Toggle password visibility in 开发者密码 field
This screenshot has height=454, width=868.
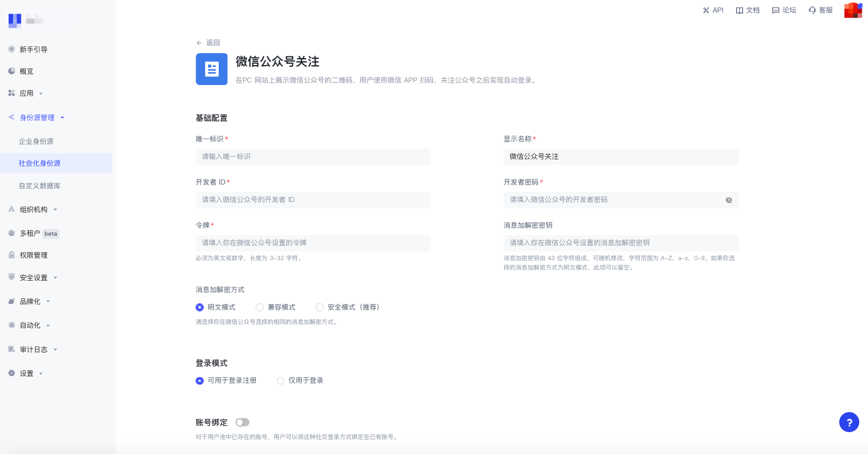coord(729,200)
